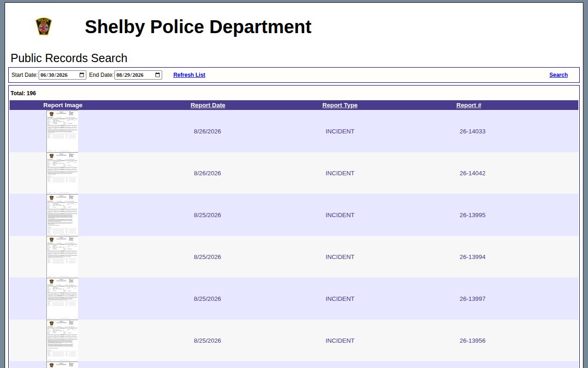Click report number 26-13995

(x=472, y=215)
